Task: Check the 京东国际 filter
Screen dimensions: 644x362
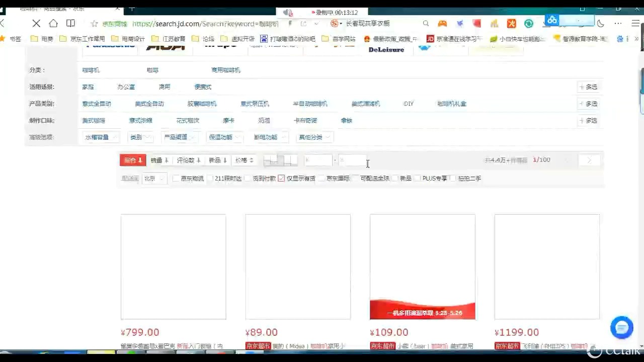Action: click(x=322, y=178)
